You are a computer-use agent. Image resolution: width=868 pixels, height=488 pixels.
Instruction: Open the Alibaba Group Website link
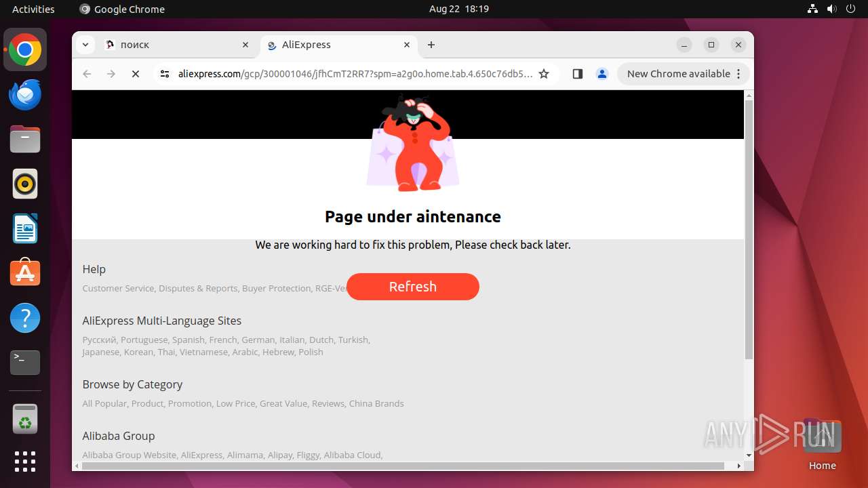[x=129, y=455]
